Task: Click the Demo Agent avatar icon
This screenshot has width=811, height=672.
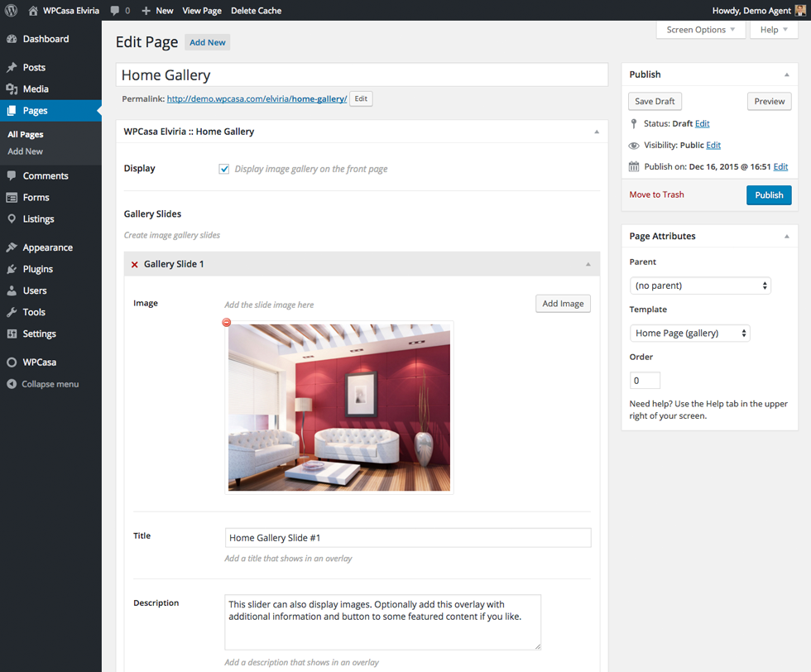Action: 800,11
